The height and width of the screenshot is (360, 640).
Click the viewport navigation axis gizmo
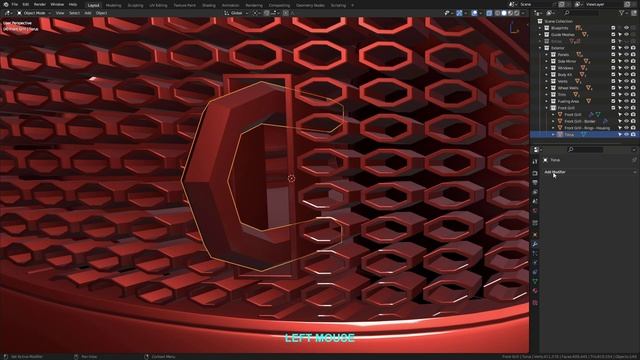pyautogui.click(x=514, y=28)
